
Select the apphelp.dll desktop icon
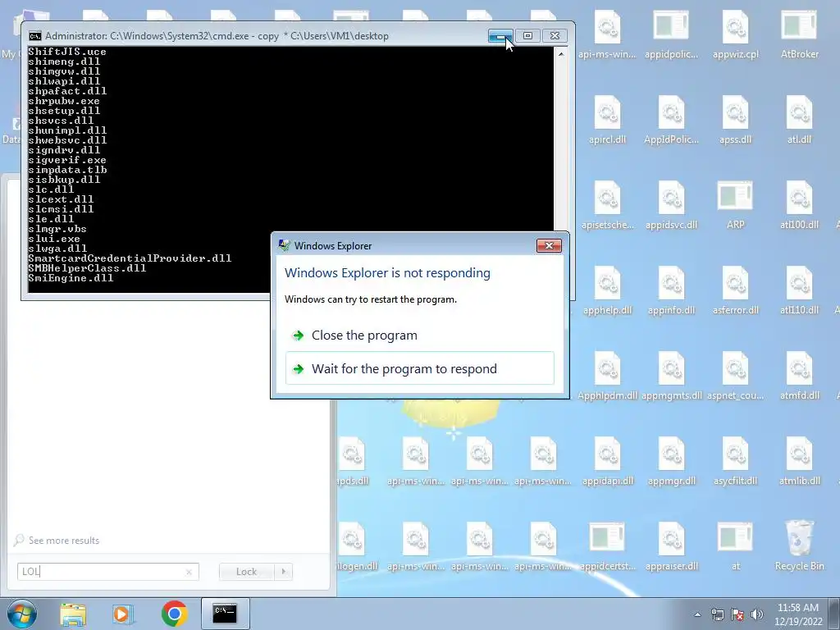click(x=607, y=290)
